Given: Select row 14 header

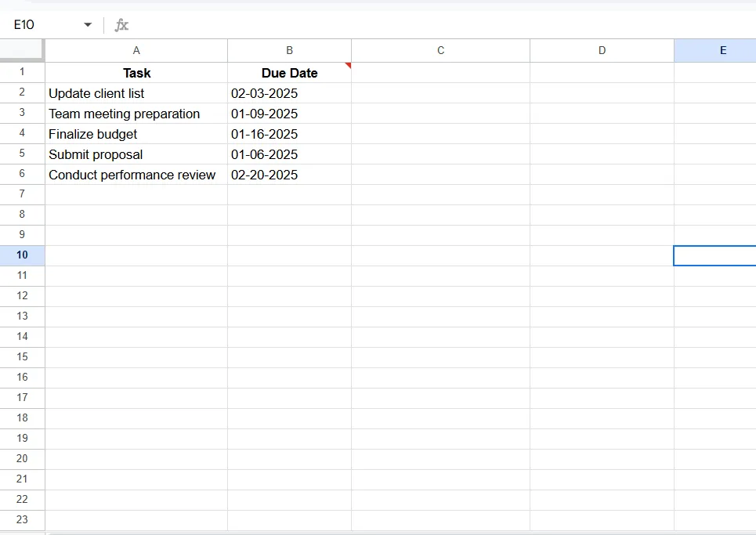Looking at the screenshot, I should coord(22,336).
